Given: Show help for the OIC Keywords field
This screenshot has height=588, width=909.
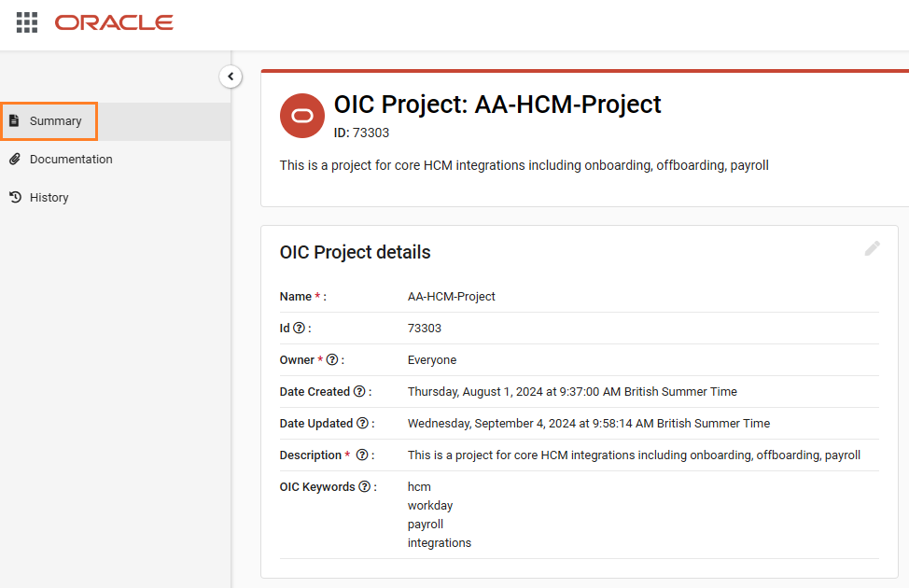Looking at the screenshot, I should 364,487.
